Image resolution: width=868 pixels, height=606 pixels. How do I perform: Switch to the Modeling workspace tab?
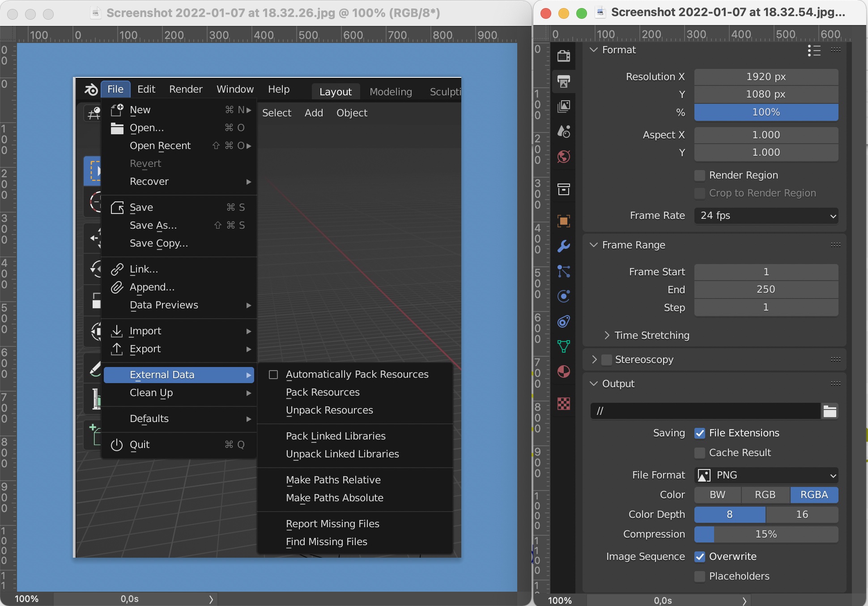tap(391, 92)
